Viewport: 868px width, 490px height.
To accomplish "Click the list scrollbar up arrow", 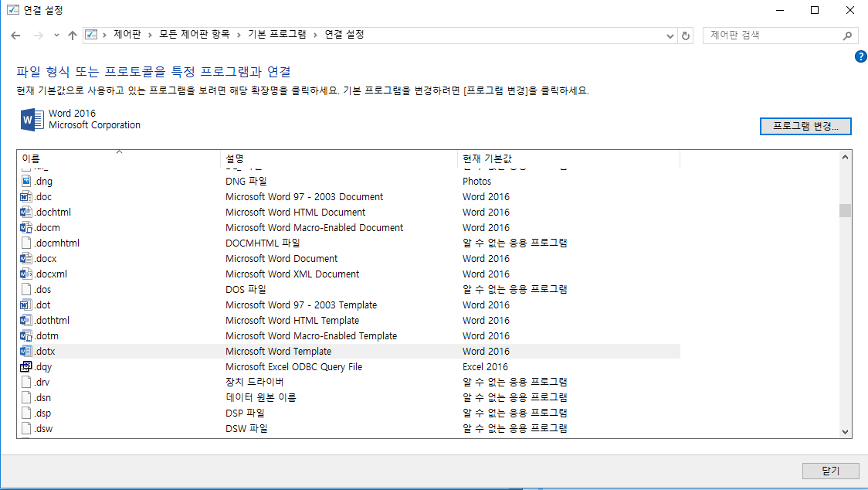I will pyautogui.click(x=845, y=158).
